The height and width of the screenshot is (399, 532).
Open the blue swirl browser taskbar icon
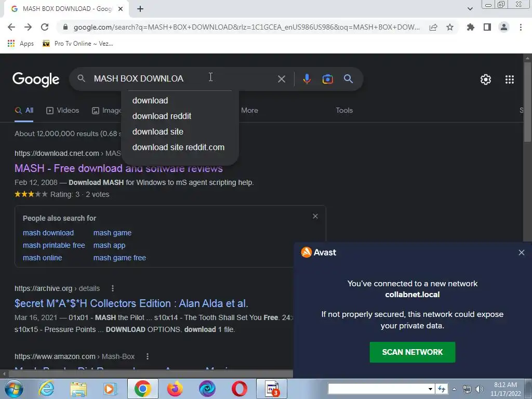tap(207, 389)
